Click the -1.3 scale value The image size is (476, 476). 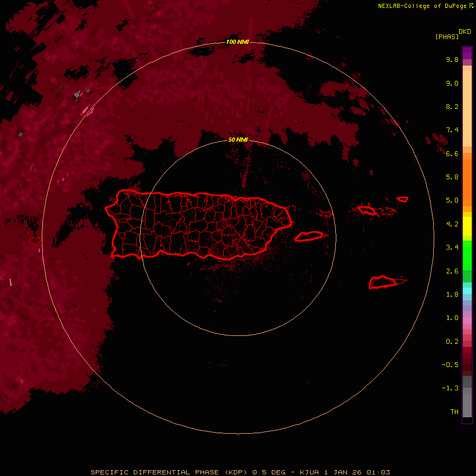click(x=450, y=388)
